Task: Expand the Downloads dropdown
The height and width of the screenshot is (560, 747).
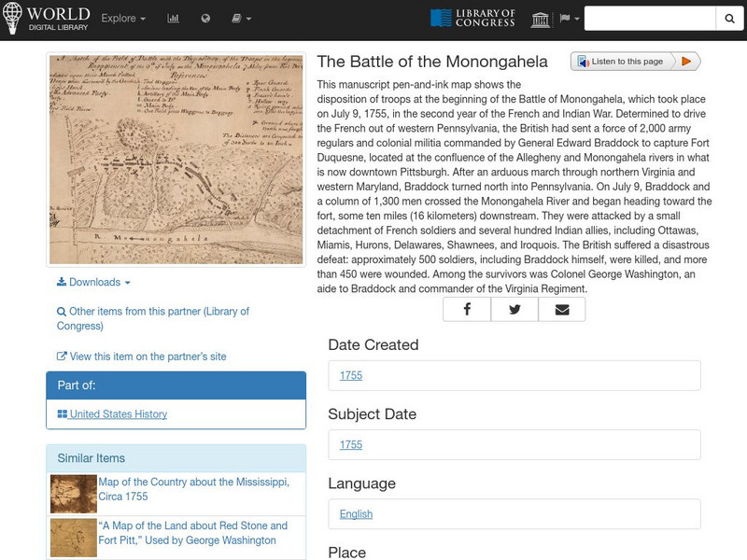Action: 93,282
